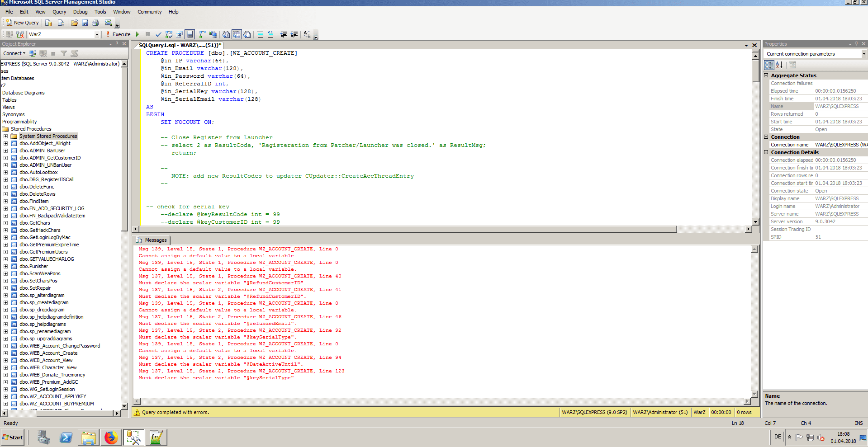Click the Login name property value

tap(840, 206)
